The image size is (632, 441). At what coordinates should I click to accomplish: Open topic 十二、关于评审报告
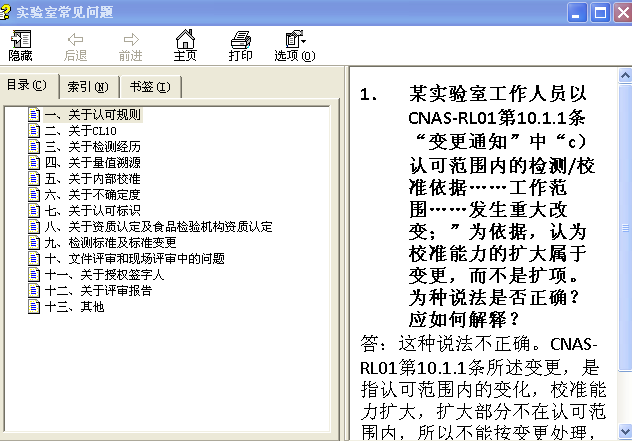click(98, 291)
